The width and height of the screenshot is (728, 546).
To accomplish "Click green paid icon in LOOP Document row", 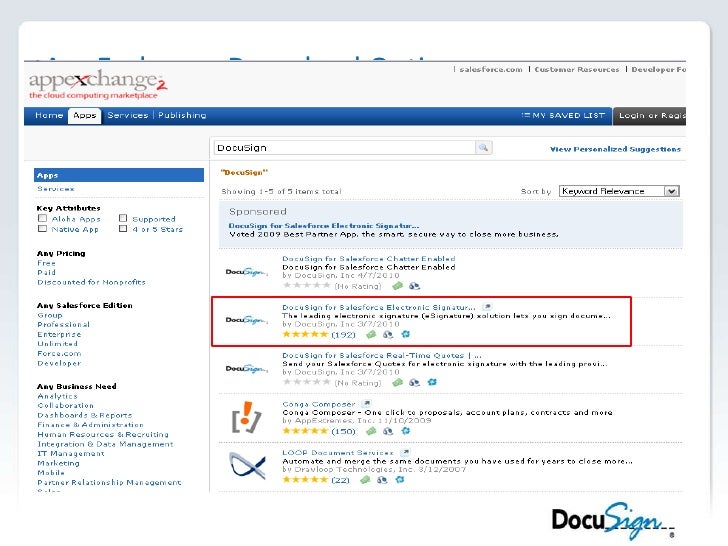I will [365, 480].
